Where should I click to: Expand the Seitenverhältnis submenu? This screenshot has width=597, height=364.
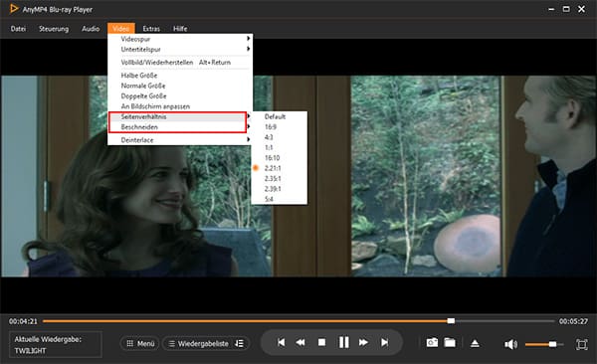pos(180,116)
